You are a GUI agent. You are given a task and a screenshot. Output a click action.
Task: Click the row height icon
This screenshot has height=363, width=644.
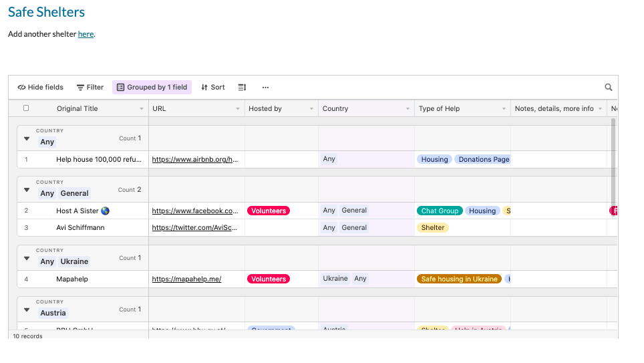(242, 87)
